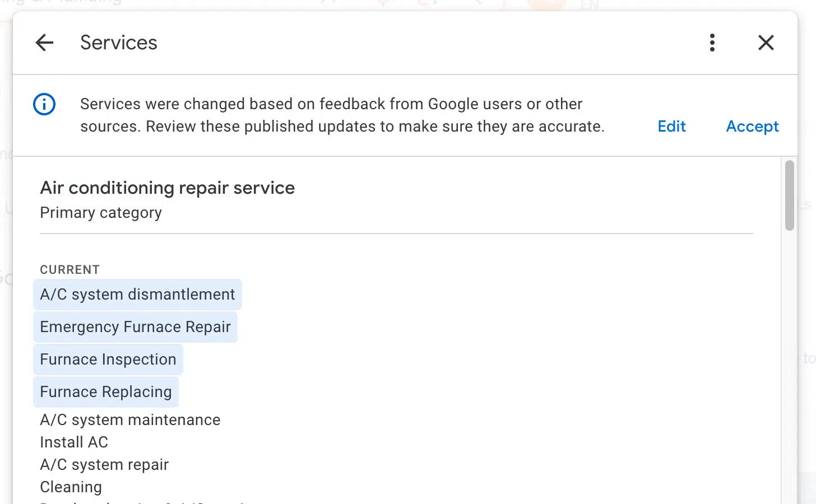
Task: Select the Install AC service entry
Action: coord(74,442)
